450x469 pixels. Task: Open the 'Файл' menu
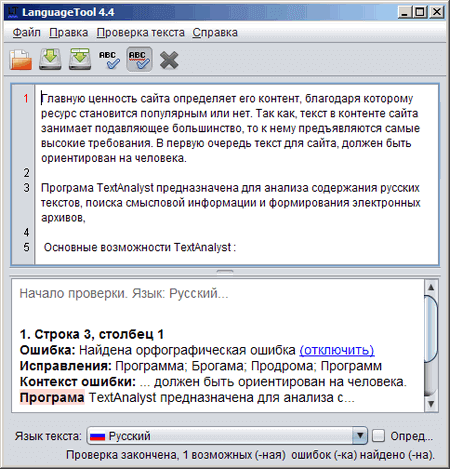(26, 32)
